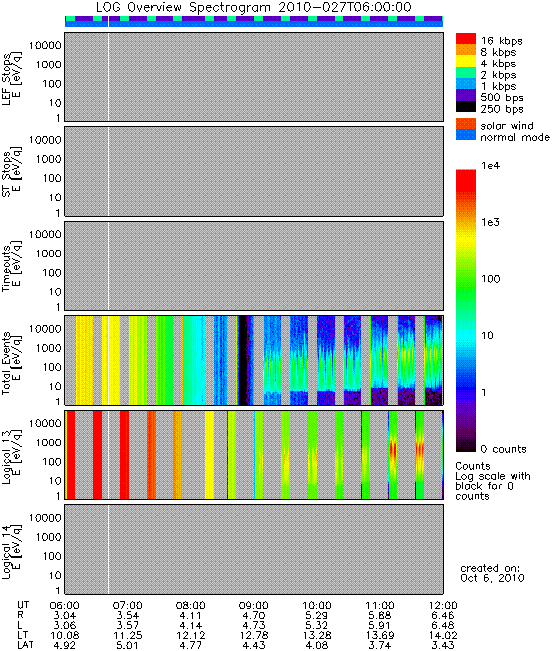Image resolution: width=552 pixels, height=651 pixels.
Task: Click the 'Log scale with black' note
Action: point(493,481)
